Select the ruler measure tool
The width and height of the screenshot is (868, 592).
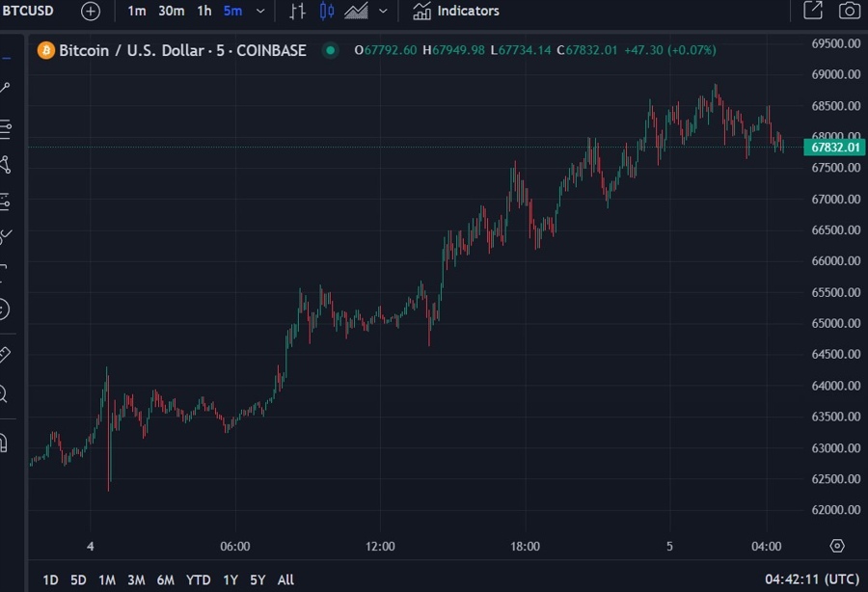tap(5, 355)
